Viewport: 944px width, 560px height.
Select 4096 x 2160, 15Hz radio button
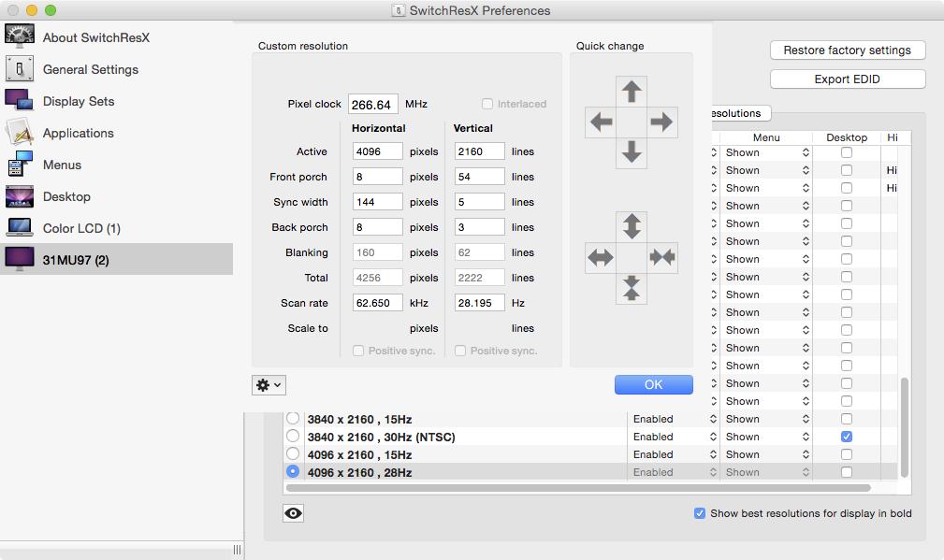point(293,453)
